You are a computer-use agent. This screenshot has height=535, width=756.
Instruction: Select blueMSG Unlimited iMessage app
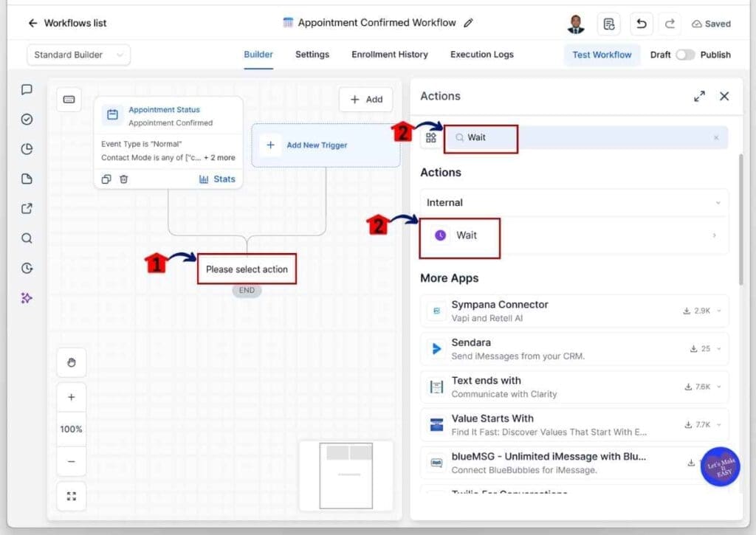574,463
